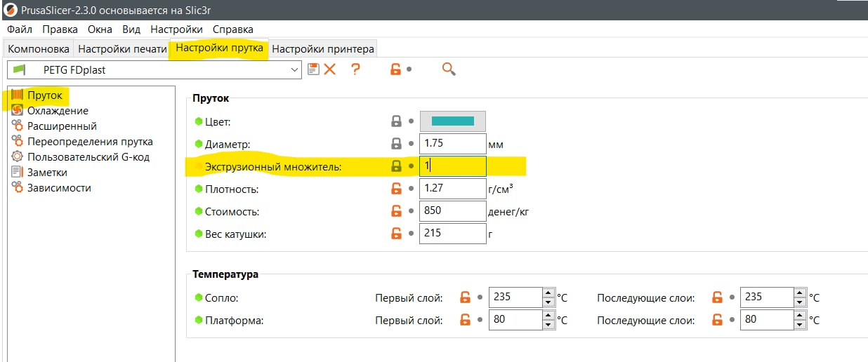Click the unlocked padlock next to Плотность
Image resolution: width=868 pixels, height=362 pixels.
click(396, 189)
